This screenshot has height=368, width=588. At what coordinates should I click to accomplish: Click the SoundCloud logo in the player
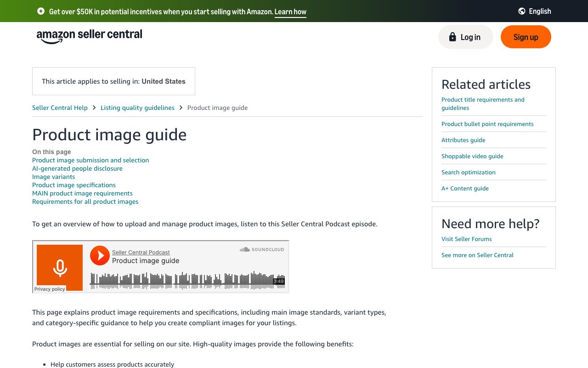pos(262,249)
